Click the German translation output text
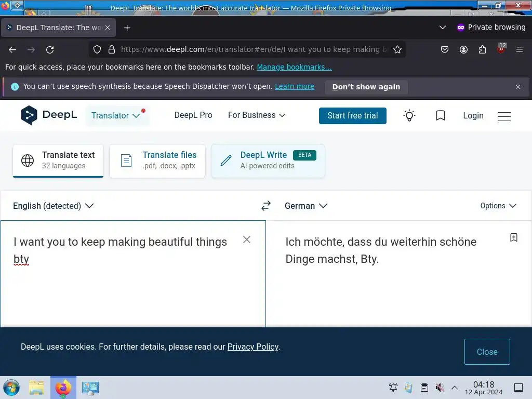Screen dimensions: 532x399 coord(381,250)
